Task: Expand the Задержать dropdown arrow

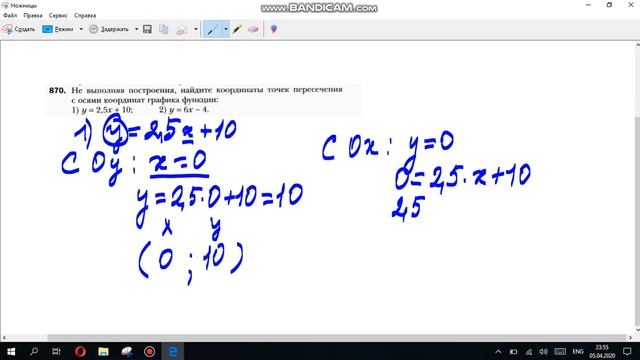Action: 136,29
